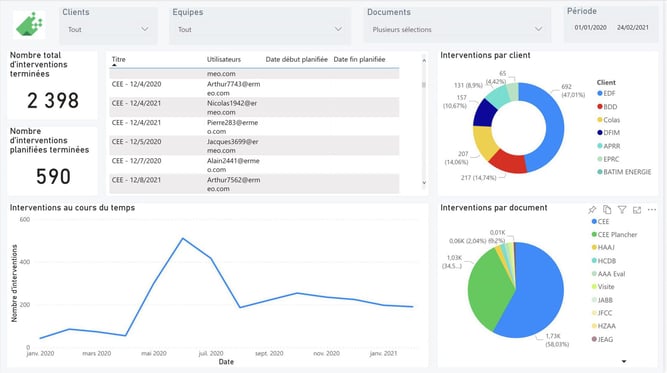Expand more document legend items below JEAG
This screenshot has width=667, height=373.
(624, 362)
